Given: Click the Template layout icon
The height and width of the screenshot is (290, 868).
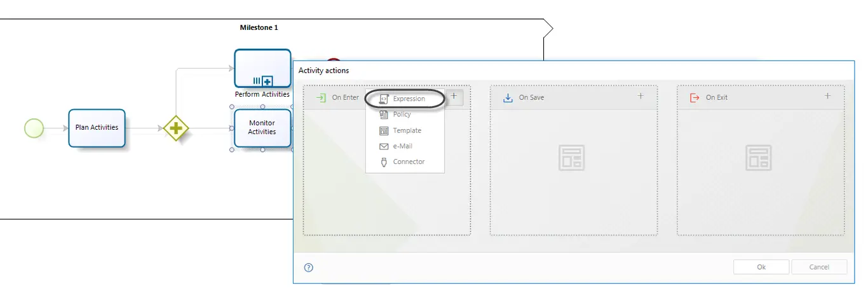Looking at the screenshot, I should [384, 130].
